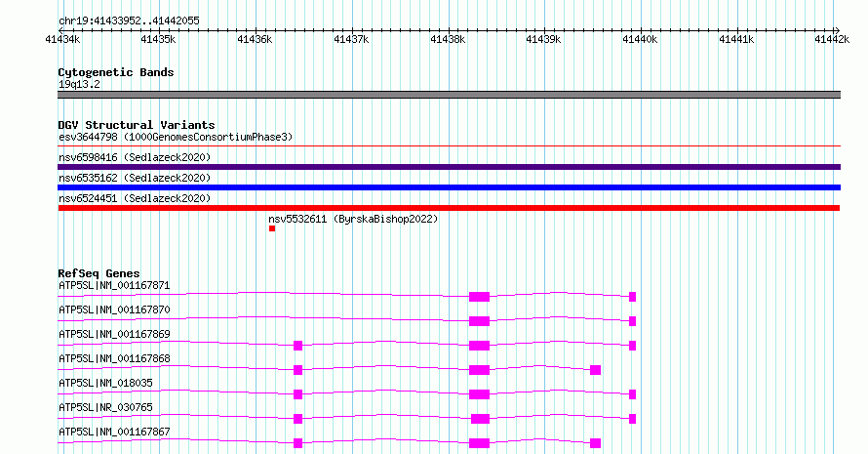The height and width of the screenshot is (454, 868).
Task: Click the 41438k ruler tick label
Action: [448, 39]
